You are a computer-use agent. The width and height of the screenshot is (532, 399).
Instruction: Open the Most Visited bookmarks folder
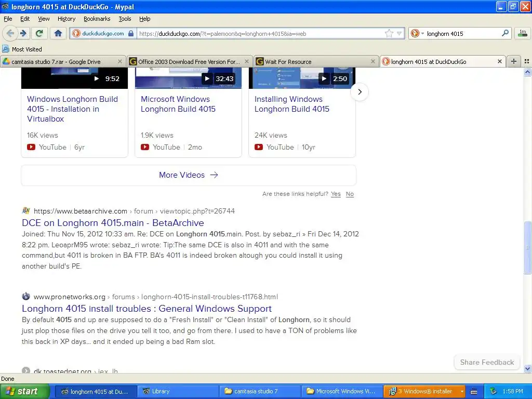point(22,49)
